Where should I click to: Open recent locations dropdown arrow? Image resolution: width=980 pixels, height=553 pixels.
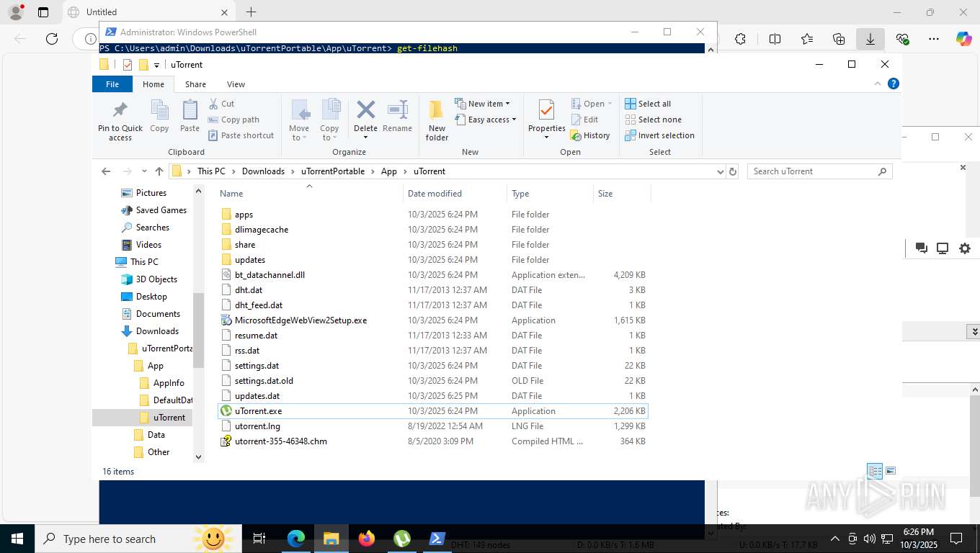(144, 171)
